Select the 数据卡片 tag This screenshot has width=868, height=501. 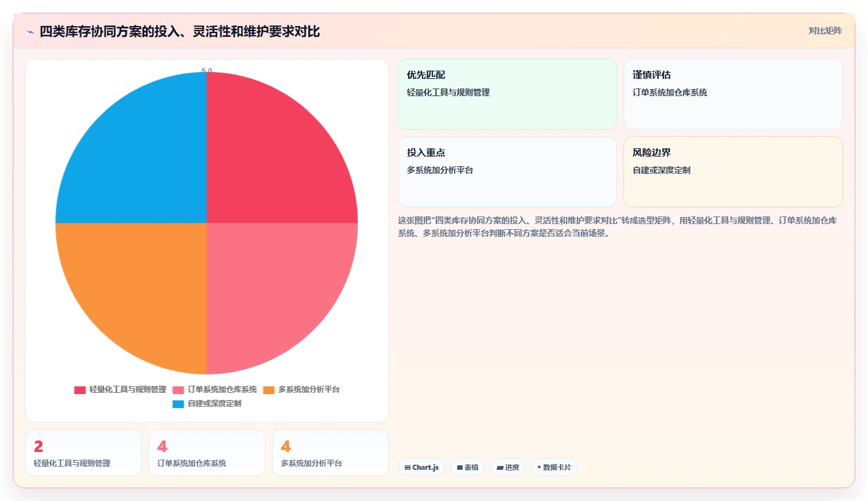coord(554,467)
